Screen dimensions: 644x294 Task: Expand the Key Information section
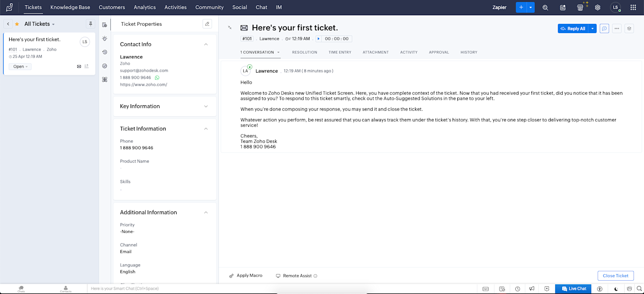click(206, 106)
